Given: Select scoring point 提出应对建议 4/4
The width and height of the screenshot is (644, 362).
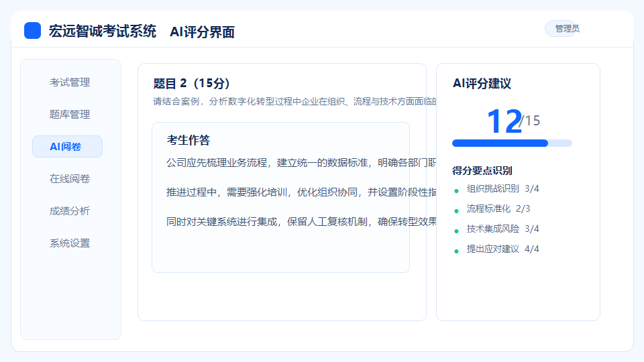Looking at the screenshot, I should pos(502,249).
